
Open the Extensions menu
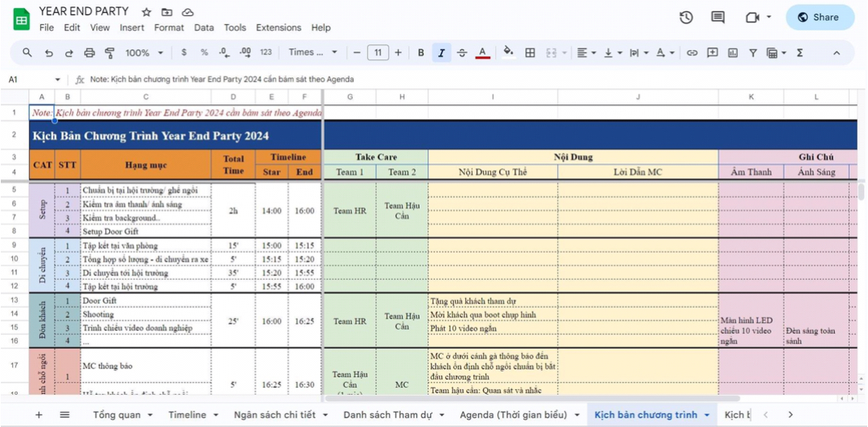coord(278,27)
